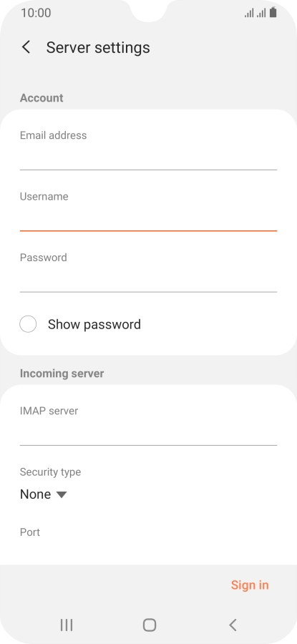Tap the clock showing 10:00
The width and height of the screenshot is (297, 644).
coord(36,13)
